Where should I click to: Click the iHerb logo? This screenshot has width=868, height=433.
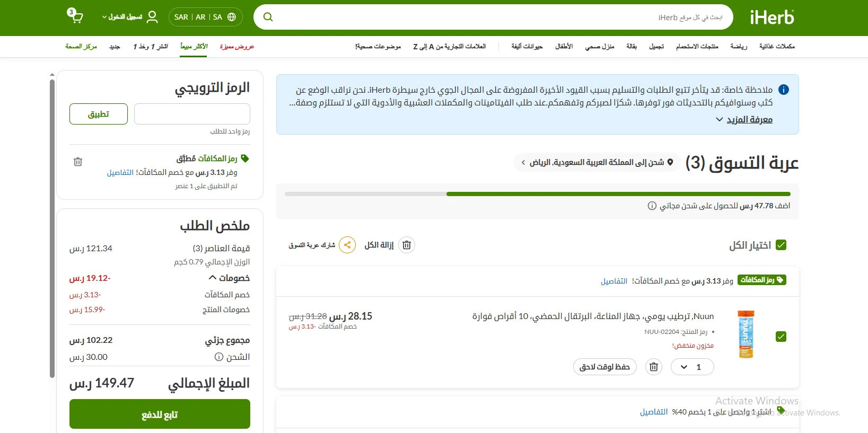pos(772,17)
